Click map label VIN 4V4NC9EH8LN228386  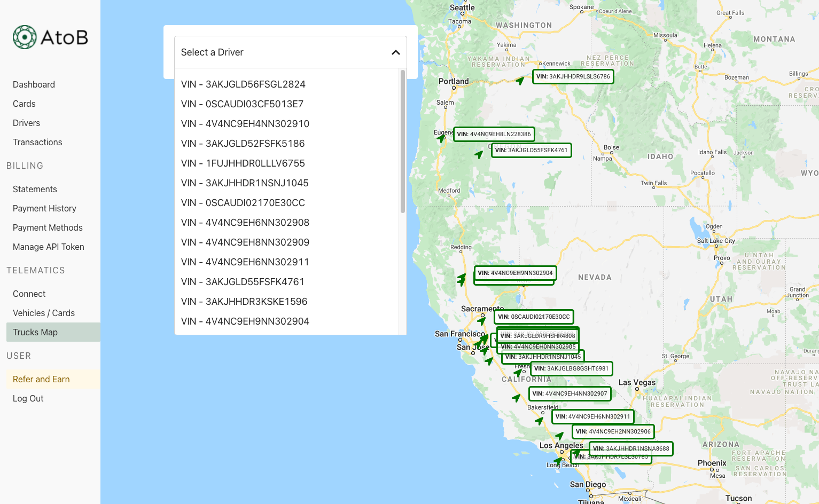point(494,134)
